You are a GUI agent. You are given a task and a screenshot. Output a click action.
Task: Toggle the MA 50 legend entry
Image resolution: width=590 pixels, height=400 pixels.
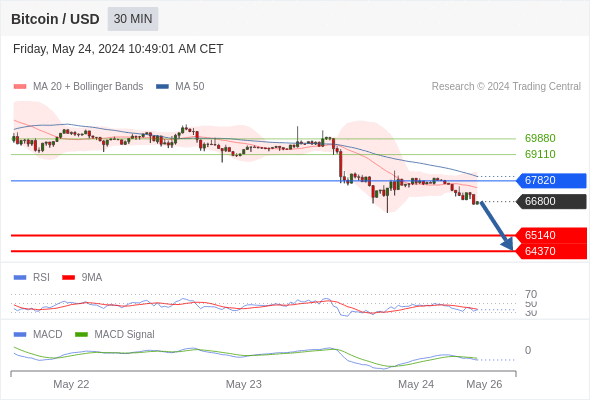180,87
